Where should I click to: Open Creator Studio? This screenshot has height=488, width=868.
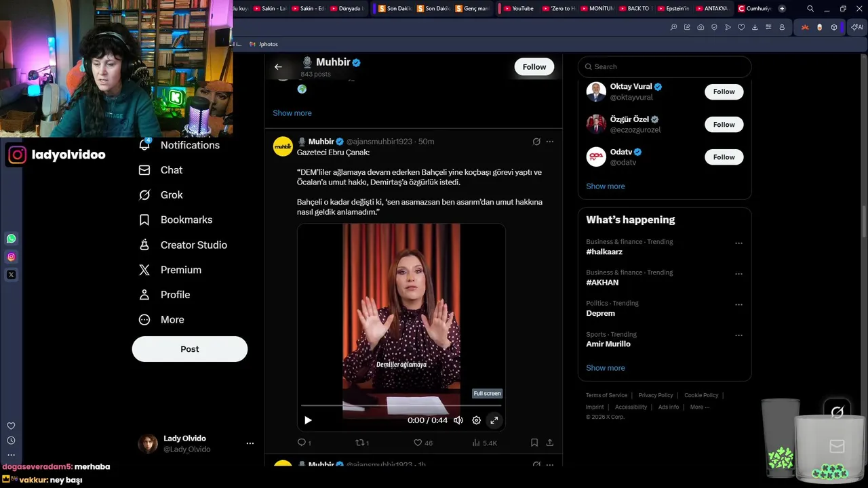pos(183,245)
